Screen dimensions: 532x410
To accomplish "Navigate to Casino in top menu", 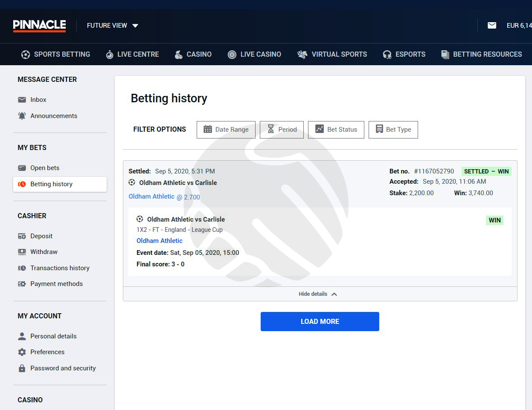I will pyautogui.click(x=193, y=55).
